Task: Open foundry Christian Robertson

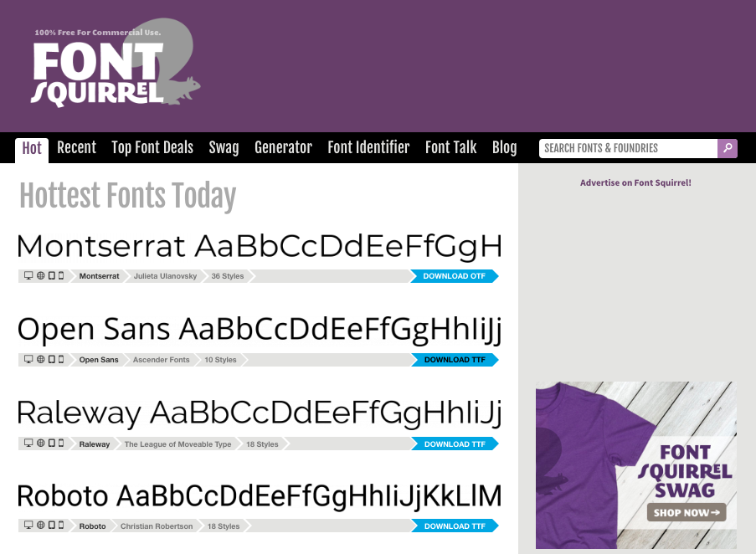Action: pos(157,526)
